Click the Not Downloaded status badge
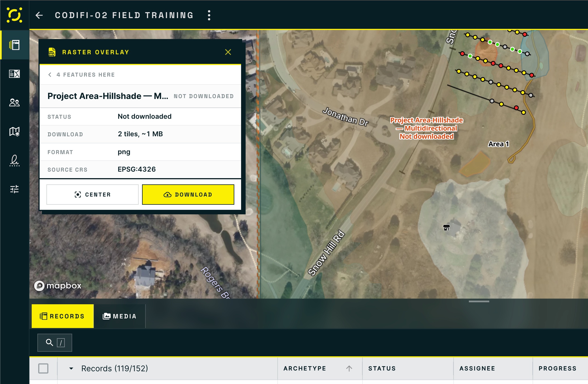 click(204, 96)
